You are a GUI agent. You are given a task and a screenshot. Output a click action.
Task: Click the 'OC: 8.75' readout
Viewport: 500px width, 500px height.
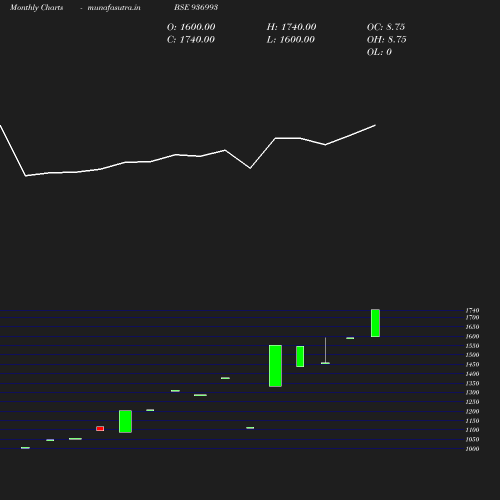(386, 27)
